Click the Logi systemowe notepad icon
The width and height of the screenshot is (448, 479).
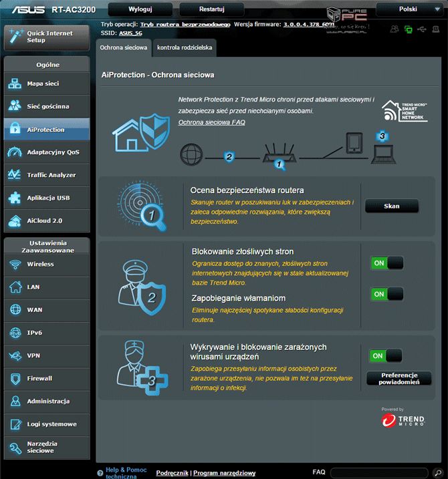tap(15, 424)
